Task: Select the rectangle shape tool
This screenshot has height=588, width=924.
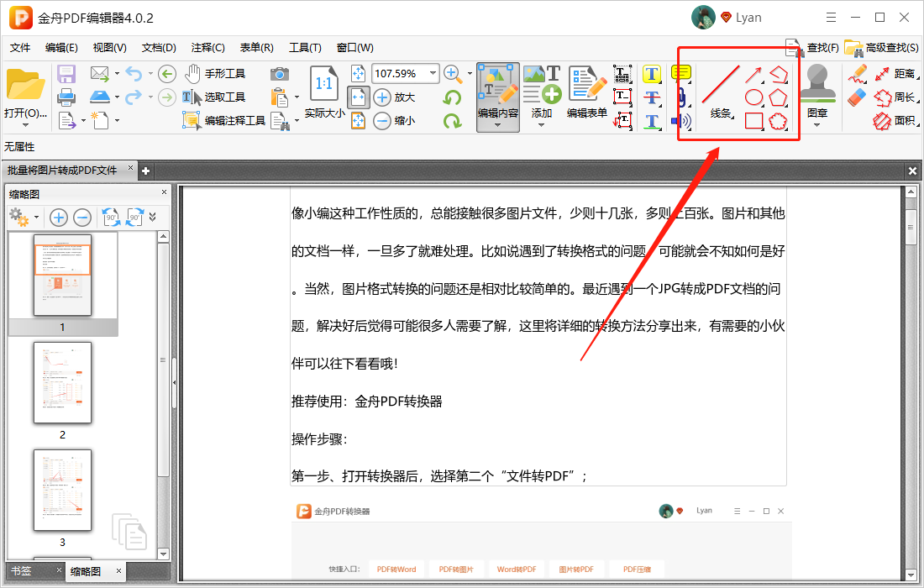Action: click(753, 121)
